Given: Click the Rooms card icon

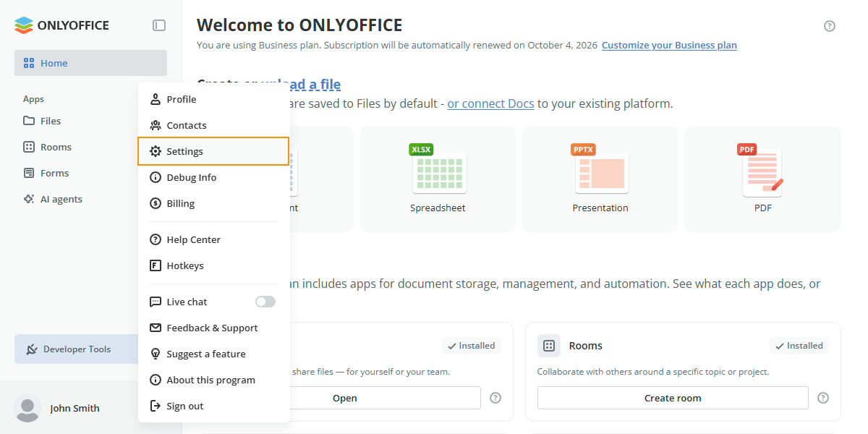Looking at the screenshot, I should click(x=549, y=346).
